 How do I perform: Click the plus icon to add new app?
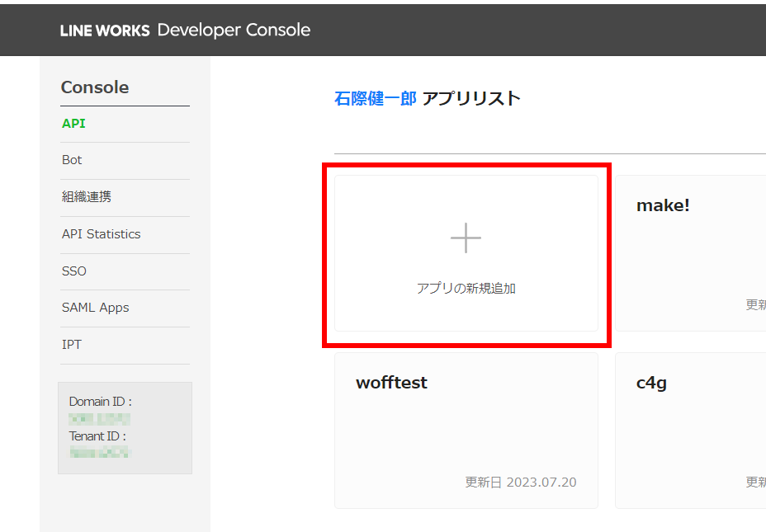[x=465, y=238]
